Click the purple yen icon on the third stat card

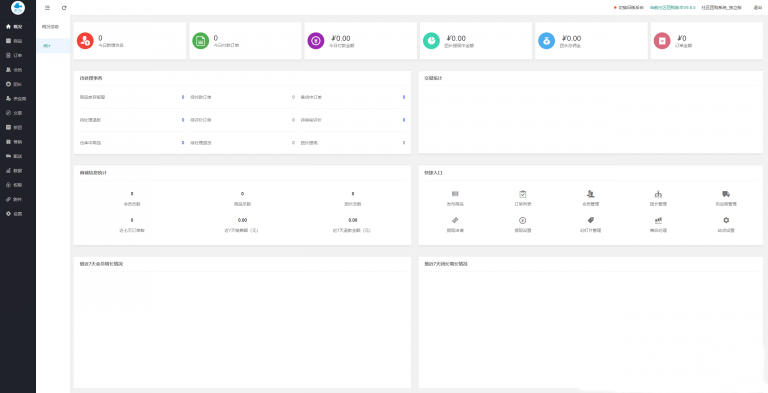tap(315, 41)
